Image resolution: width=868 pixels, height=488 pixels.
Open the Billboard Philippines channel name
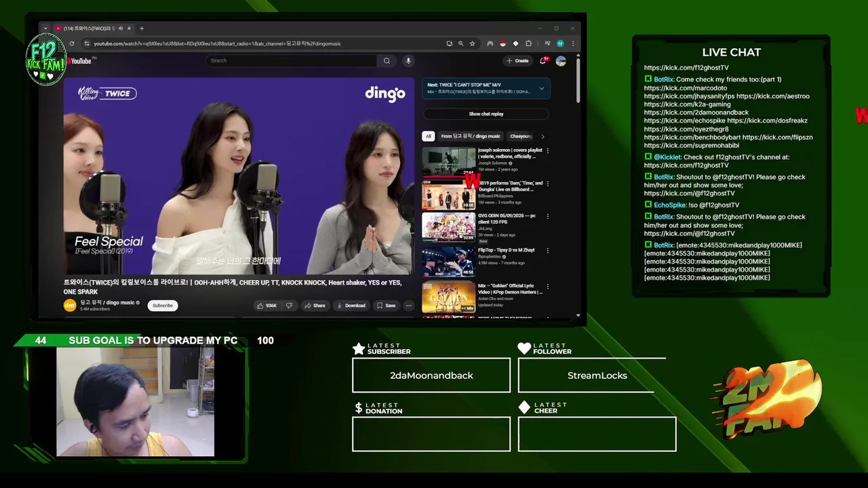[496, 196]
